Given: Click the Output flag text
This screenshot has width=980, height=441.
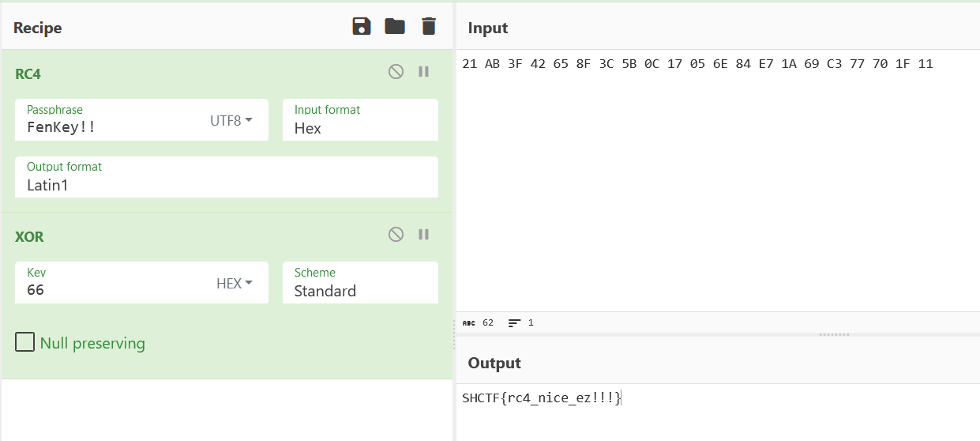Looking at the screenshot, I should [x=542, y=398].
